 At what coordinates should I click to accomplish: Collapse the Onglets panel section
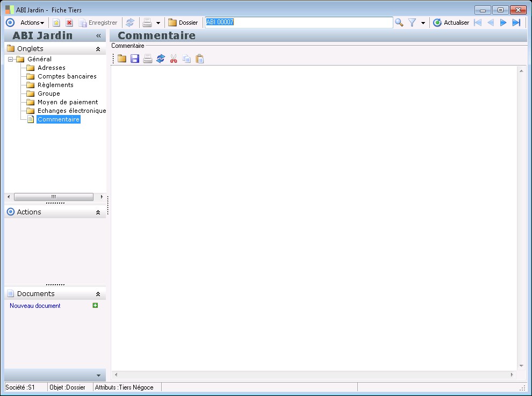(98, 49)
